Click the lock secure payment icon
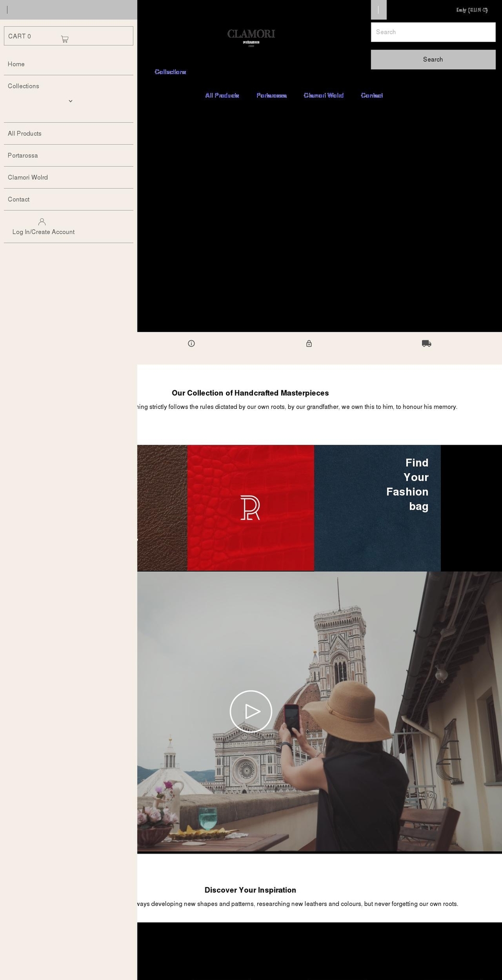502x980 pixels. [309, 343]
